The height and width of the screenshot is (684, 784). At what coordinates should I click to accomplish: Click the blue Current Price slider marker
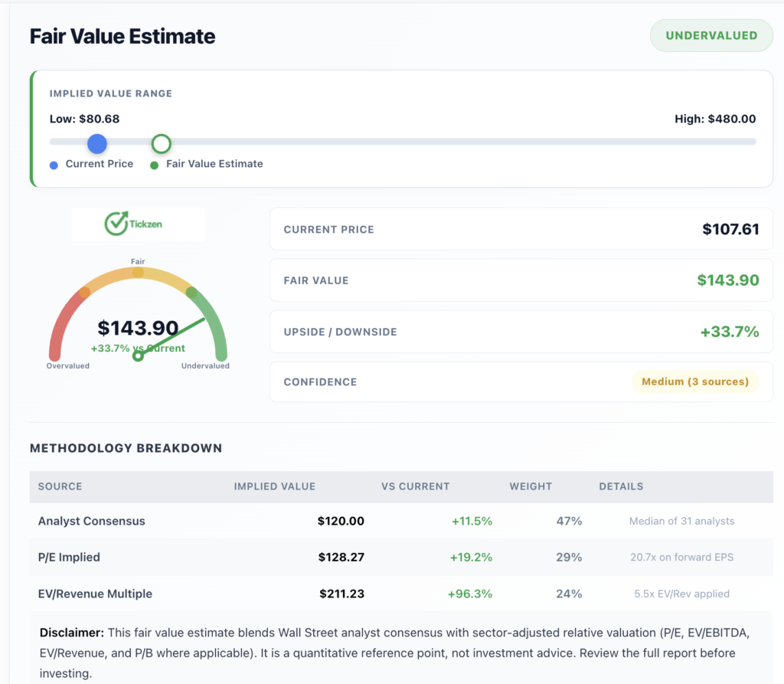pyautogui.click(x=97, y=143)
